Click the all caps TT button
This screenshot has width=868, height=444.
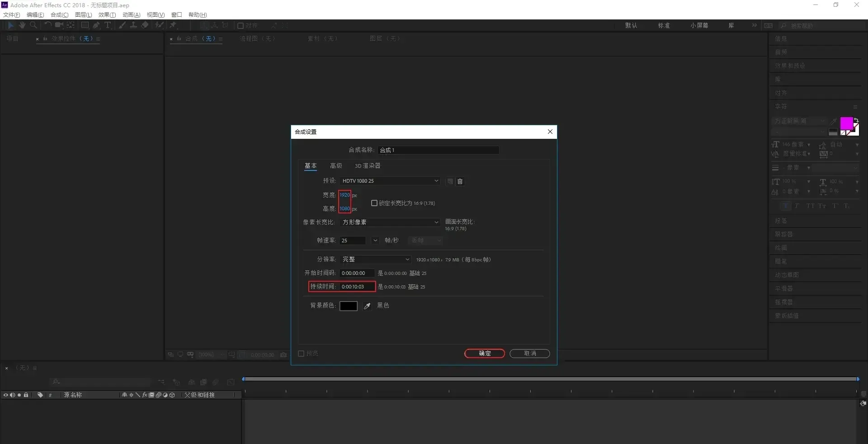[810, 206]
